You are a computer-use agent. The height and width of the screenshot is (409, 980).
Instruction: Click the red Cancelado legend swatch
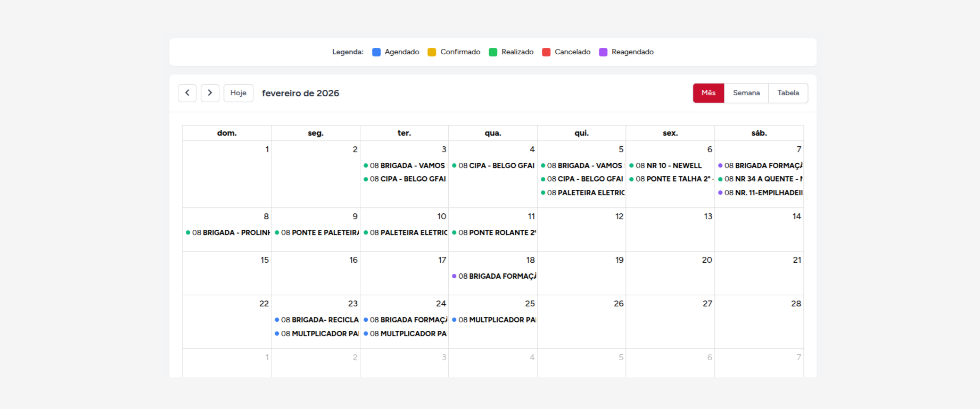click(x=546, y=52)
